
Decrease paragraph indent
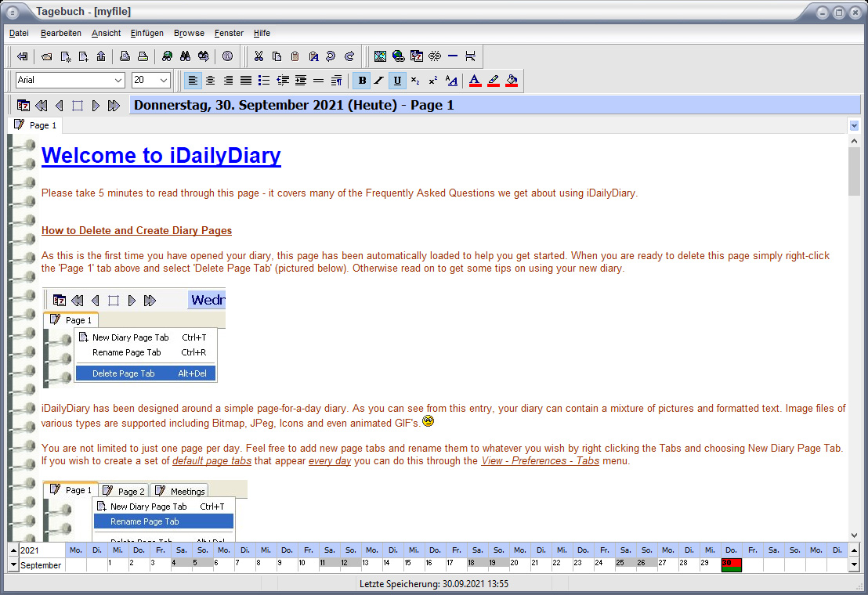click(x=283, y=81)
